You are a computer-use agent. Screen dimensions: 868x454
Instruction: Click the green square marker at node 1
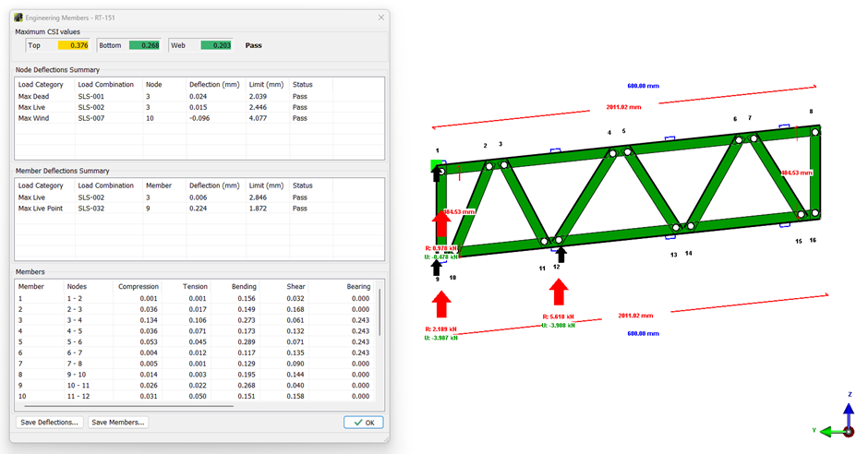point(438,166)
